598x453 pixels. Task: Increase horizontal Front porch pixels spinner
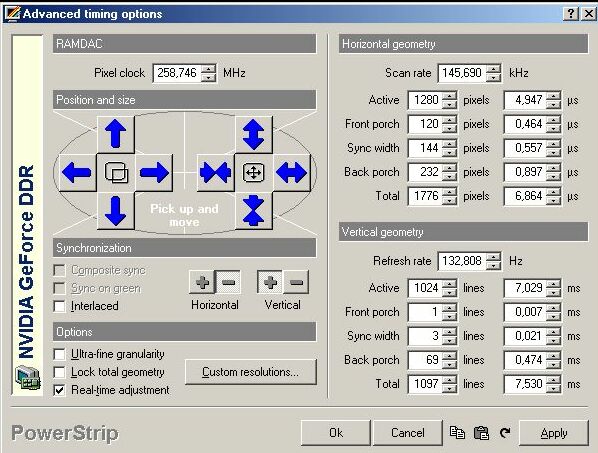coord(450,120)
